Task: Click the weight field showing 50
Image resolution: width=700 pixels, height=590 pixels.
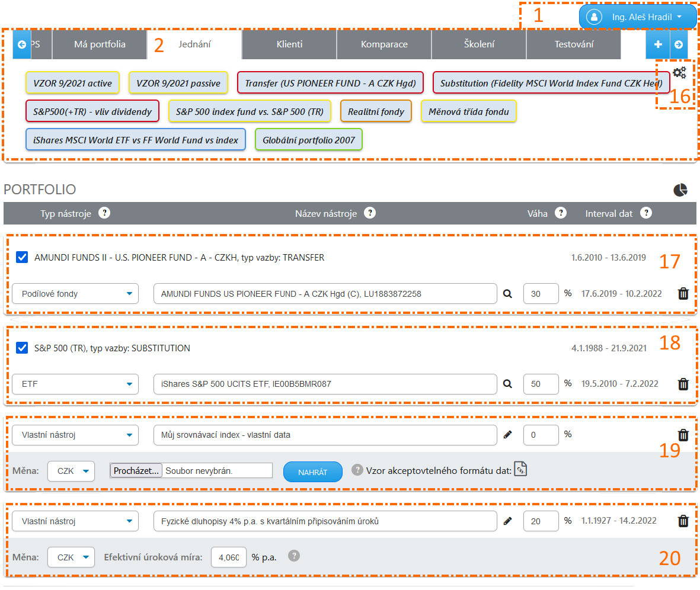Action: click(541, 384)
